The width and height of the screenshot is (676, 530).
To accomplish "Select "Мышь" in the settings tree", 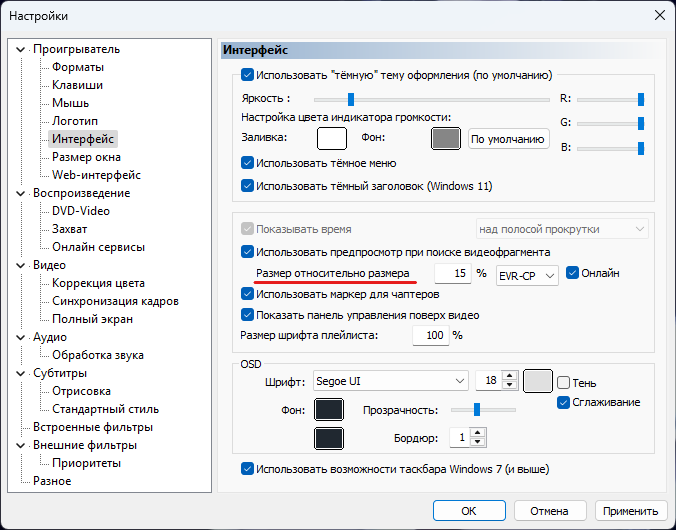I will tap(70, 103).
